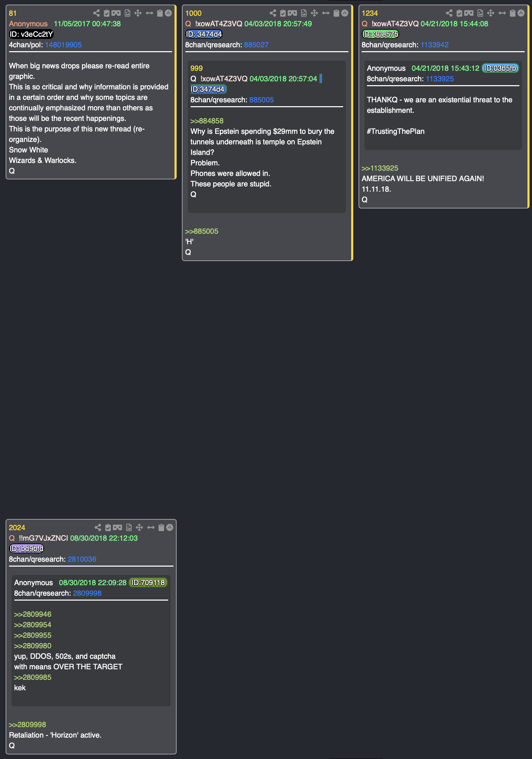Copy post 81 with clipboard icon

coord(160,13)
